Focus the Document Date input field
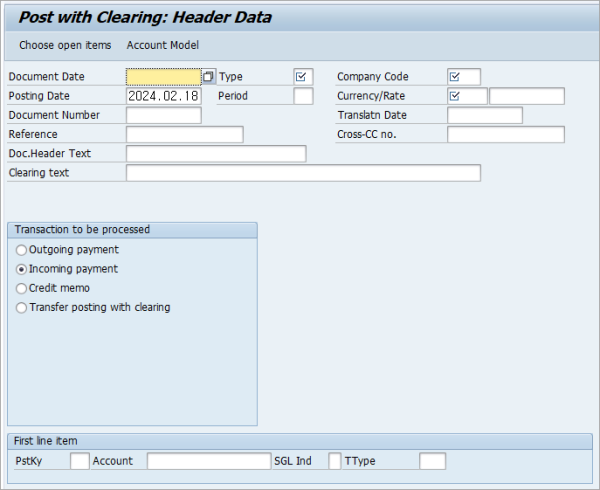600x490 pixels. coord(163,77)
